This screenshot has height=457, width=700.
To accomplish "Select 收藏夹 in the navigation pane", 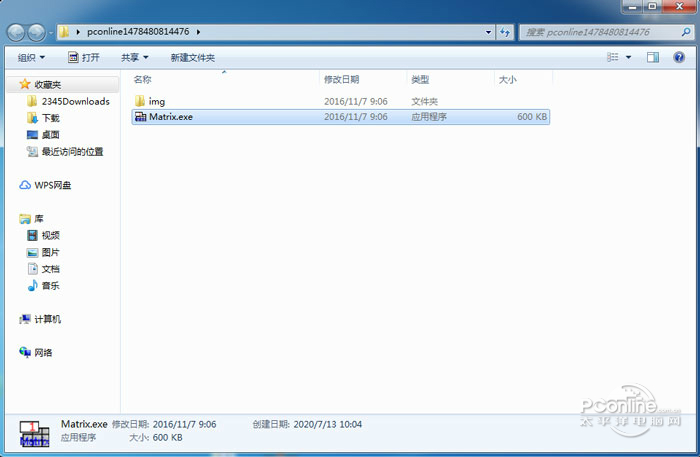I will pos(48,84).
